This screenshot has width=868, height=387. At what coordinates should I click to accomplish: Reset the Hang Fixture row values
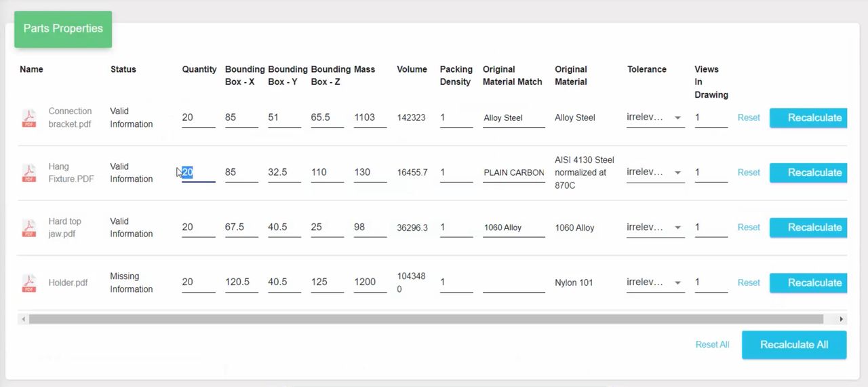pyautogui.click(x=749, y=172)
